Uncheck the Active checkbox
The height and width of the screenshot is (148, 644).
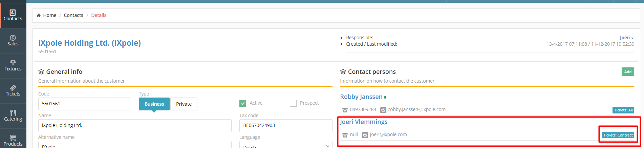243,103
